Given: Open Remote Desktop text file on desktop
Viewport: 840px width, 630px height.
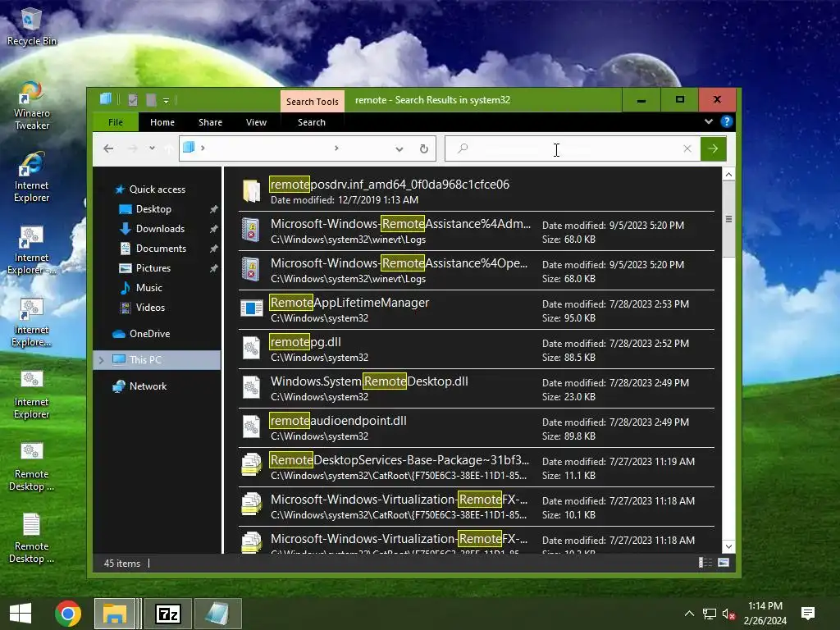Looking at the screenshot, I should click(31, 538).
